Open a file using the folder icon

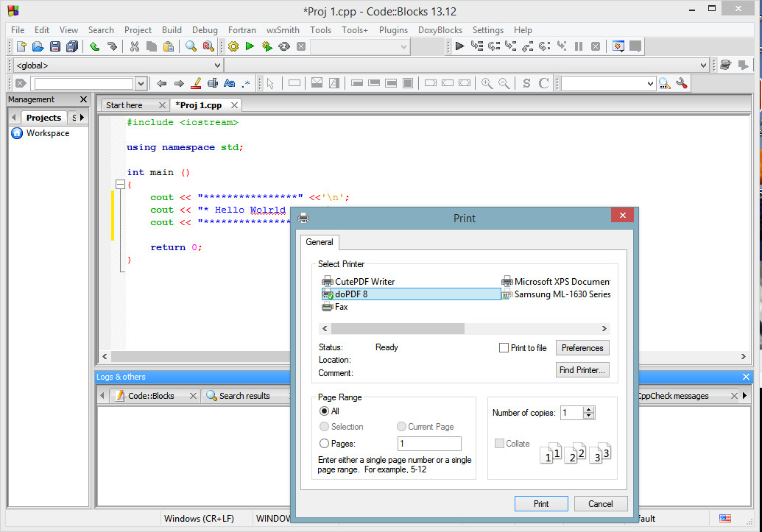[x=38, y=46]
